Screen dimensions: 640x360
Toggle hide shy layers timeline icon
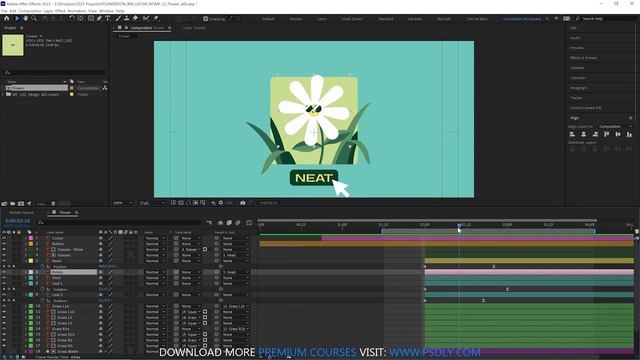tap(220, 223)
